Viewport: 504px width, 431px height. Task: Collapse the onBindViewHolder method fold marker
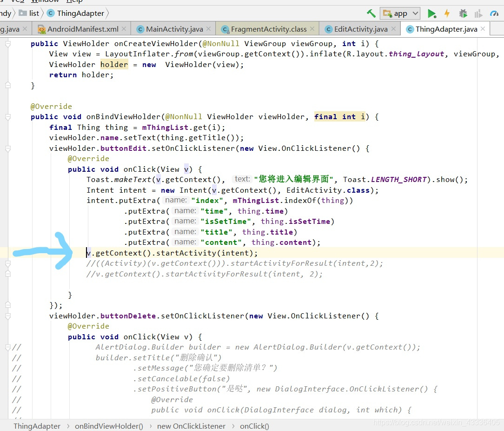8,117
